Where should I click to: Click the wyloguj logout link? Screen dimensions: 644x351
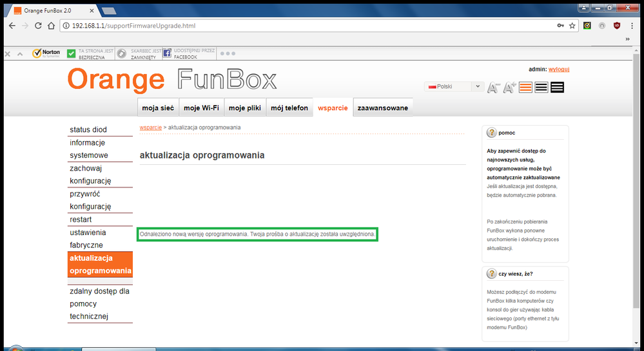[x=559, y=69]
